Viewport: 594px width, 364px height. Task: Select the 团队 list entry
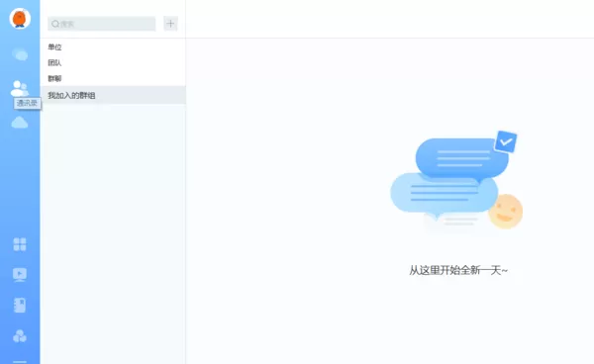pyautogui.click(x=113, y=63)
